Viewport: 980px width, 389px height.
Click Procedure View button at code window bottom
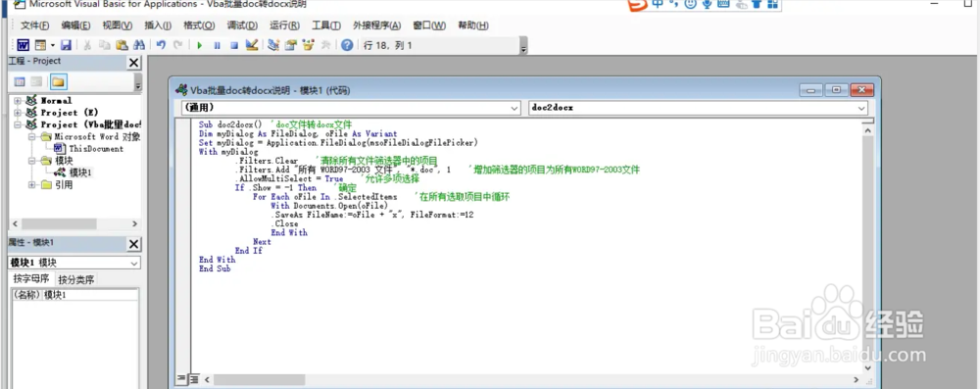(x=181, y=378)
